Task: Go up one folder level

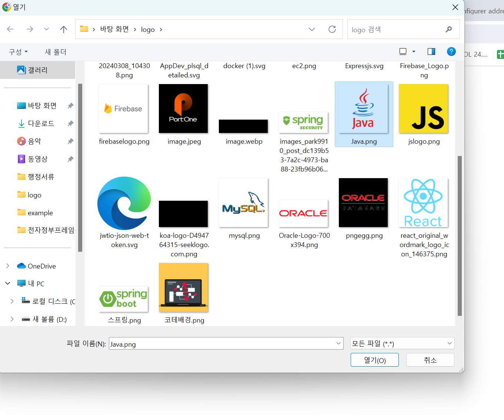Action: 64,29
